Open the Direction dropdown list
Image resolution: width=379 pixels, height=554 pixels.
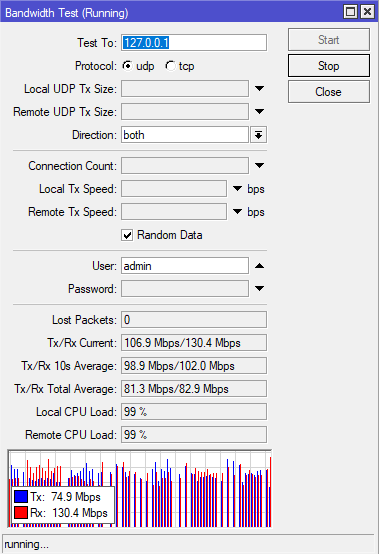click(259, 135)
